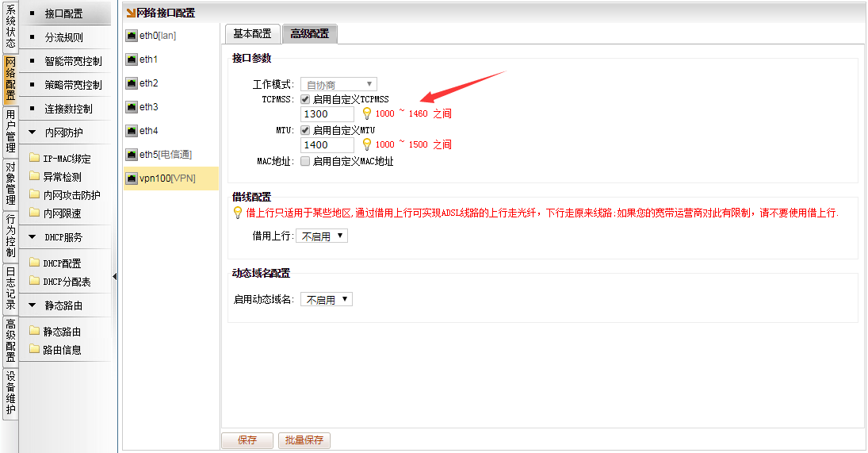Click the MTU value input field
868x453 pixels.
pos(327,145)
